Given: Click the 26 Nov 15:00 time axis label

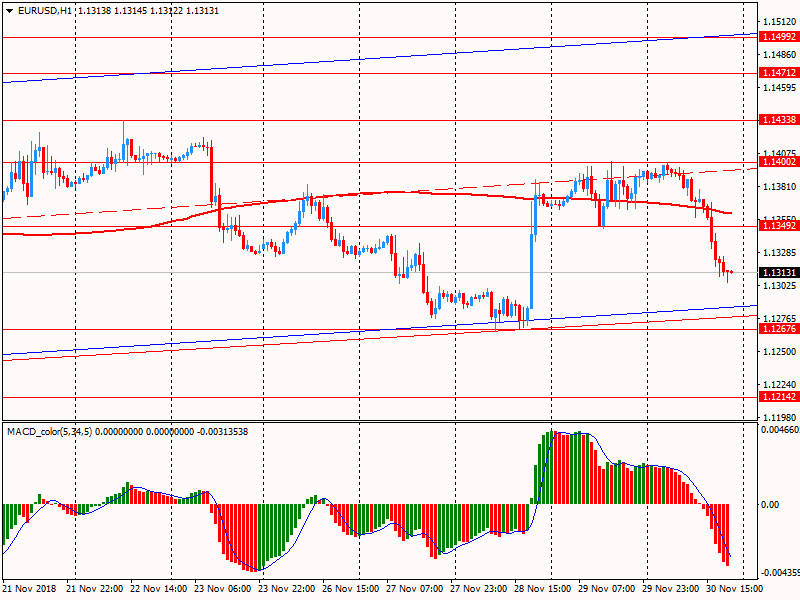Looking at the screenshot, I should [x=351, y=588].
